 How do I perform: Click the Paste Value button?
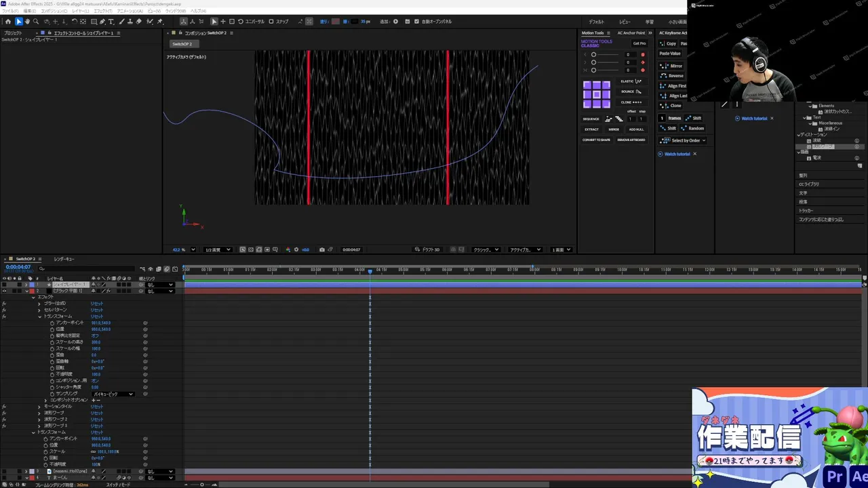pyautogui.click(x=670, y=54)
